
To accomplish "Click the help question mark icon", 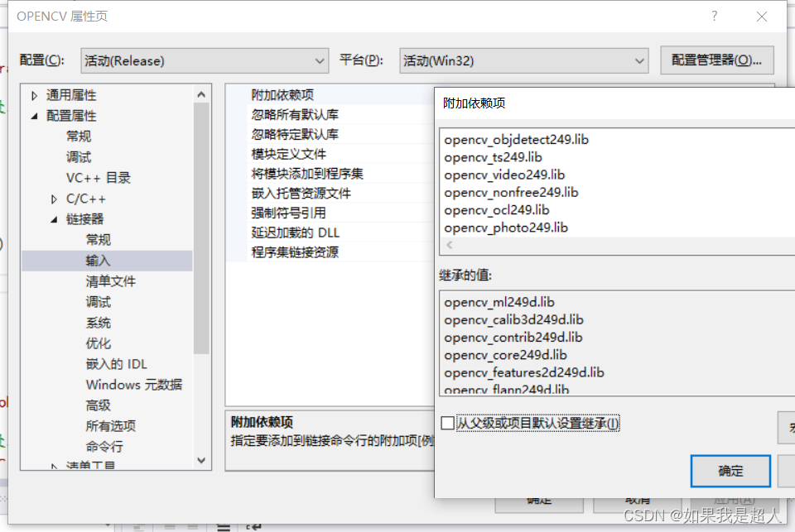I will [715, 17].
